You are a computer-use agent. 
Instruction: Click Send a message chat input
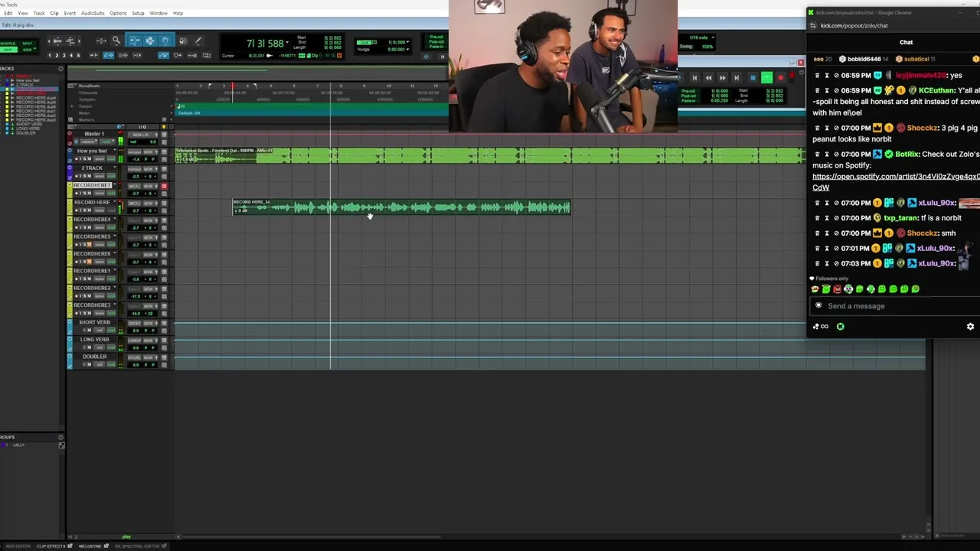pyautogui.click(x=894, y=306)
